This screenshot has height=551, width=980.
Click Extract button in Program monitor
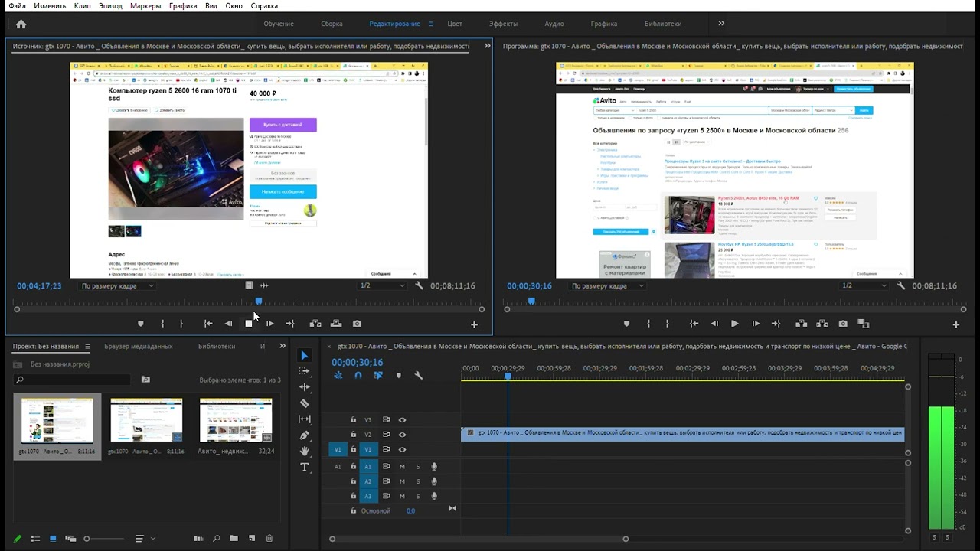click(x=822, y=324)
